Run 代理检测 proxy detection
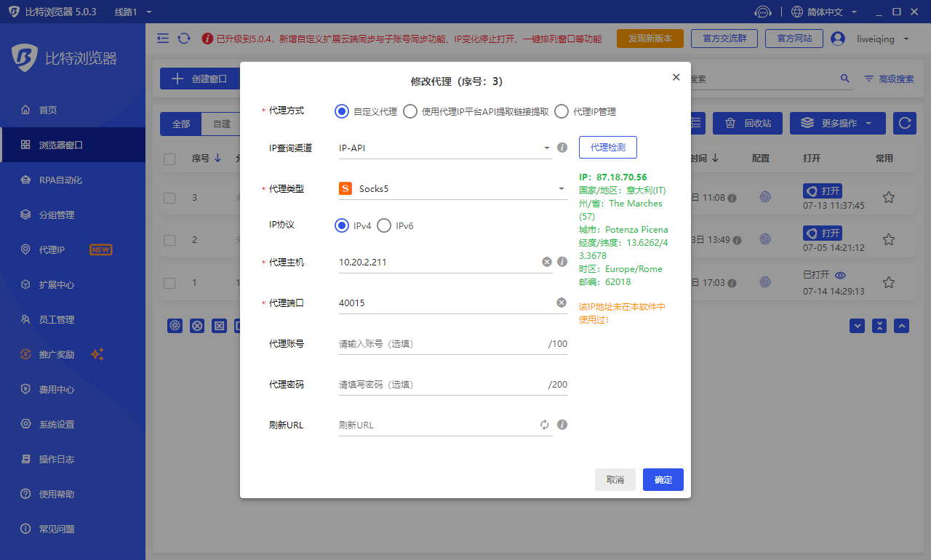This screenshot has height=560, width=931. 607,147
